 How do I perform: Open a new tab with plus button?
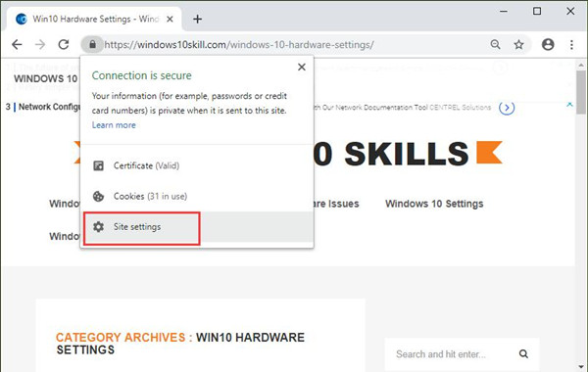tap(197, 19)
